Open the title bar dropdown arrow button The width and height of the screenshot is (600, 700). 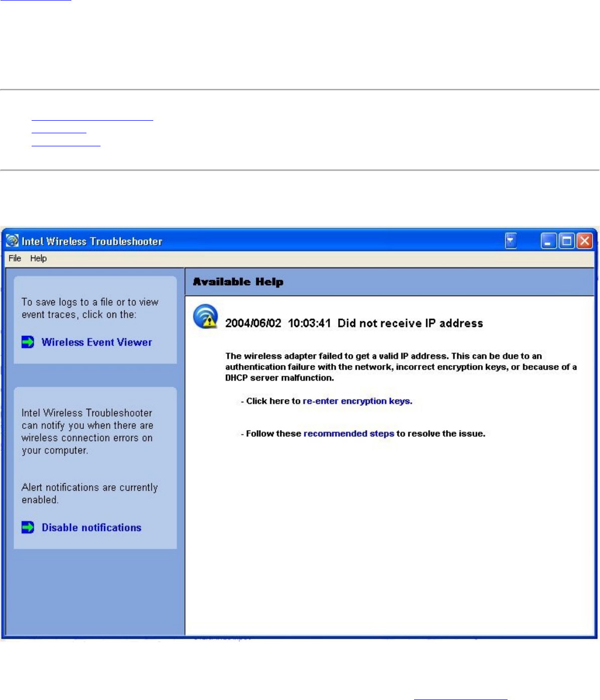click(511, 241)
